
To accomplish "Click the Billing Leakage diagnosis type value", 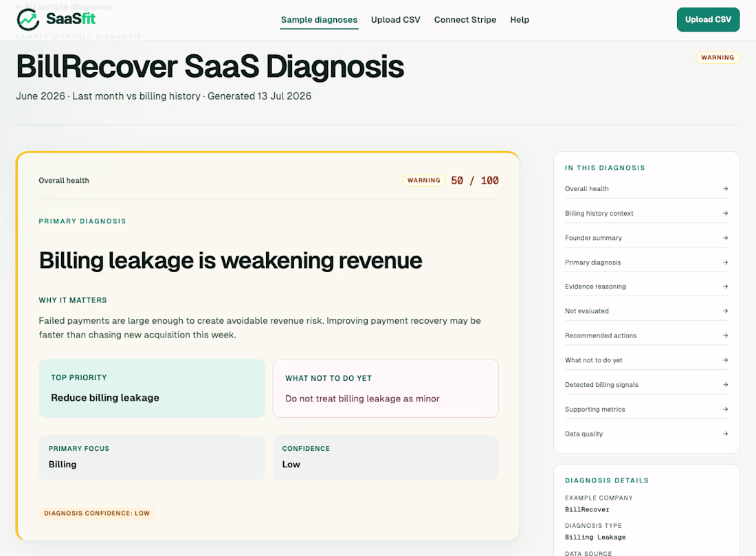I will [595, 537].
